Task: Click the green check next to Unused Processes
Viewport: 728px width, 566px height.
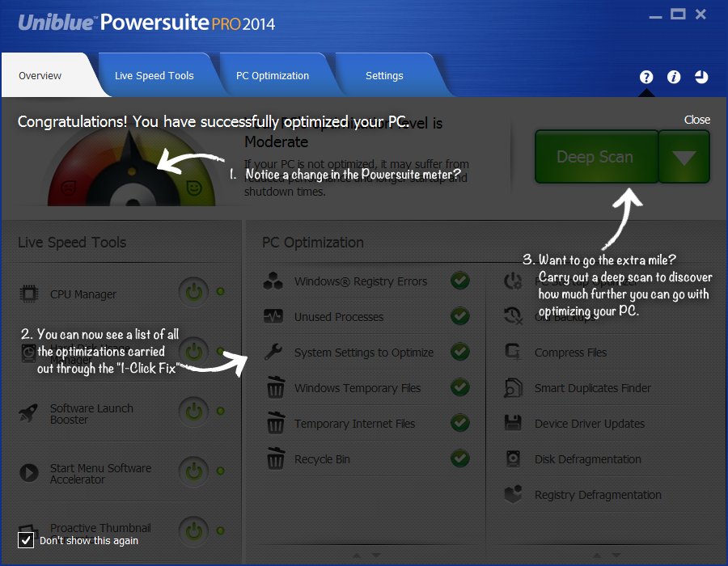Action: [x=460, y=316]
